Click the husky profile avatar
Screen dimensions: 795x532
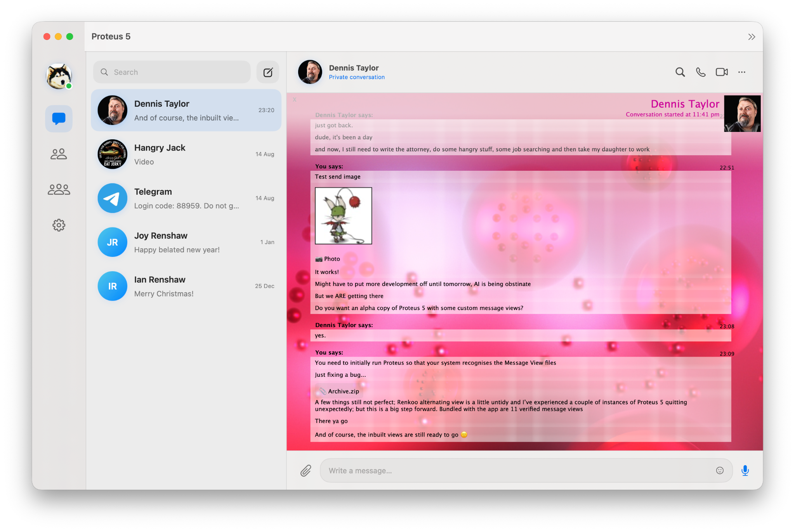tap(59, 76)
